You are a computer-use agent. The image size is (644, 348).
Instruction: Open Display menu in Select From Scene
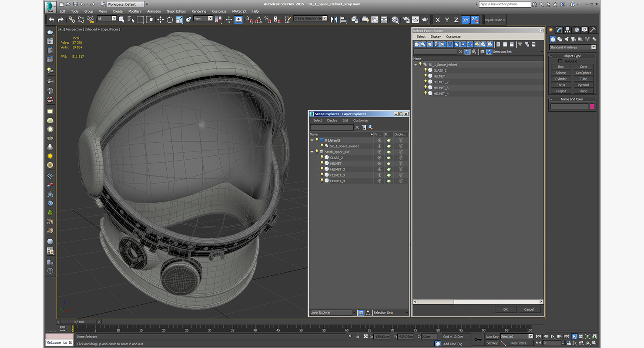coord(436,37)
